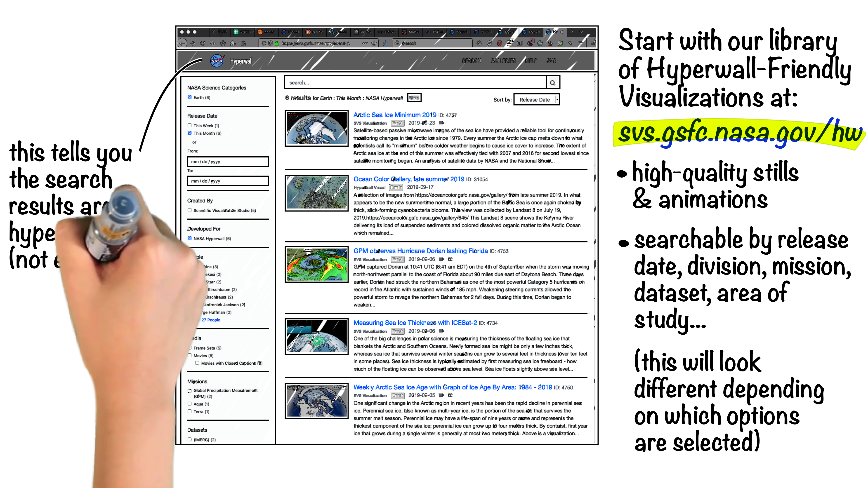Click the From date input field

[x=228, y=162]
